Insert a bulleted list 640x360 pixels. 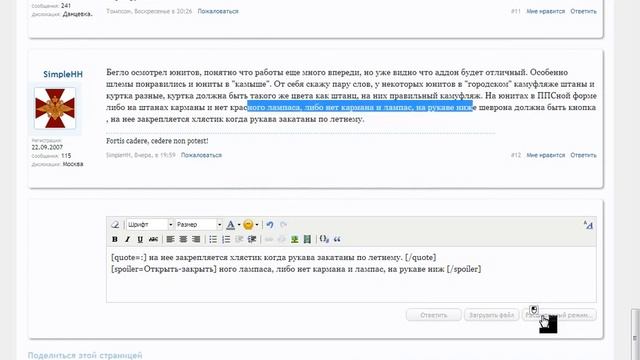pos(213,239)
